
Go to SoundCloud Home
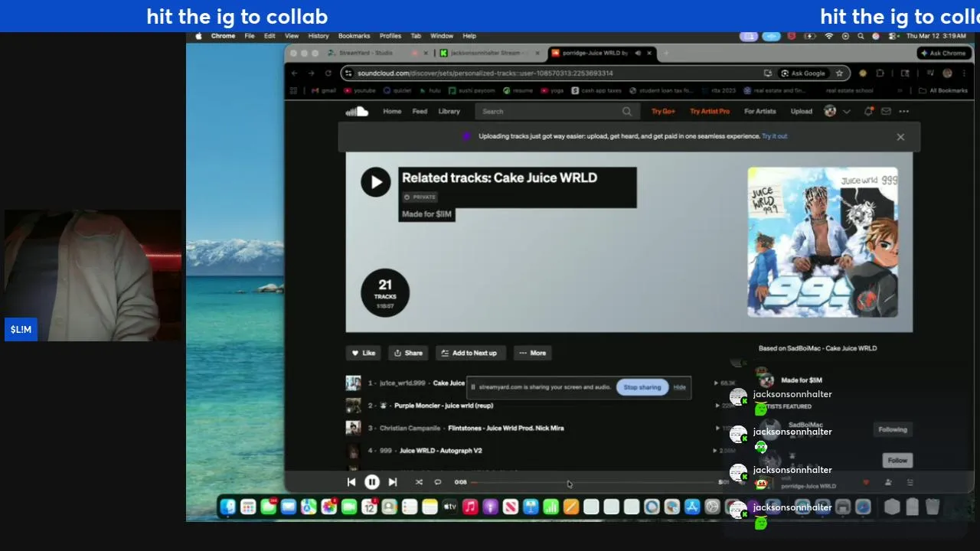click(392, 112)
